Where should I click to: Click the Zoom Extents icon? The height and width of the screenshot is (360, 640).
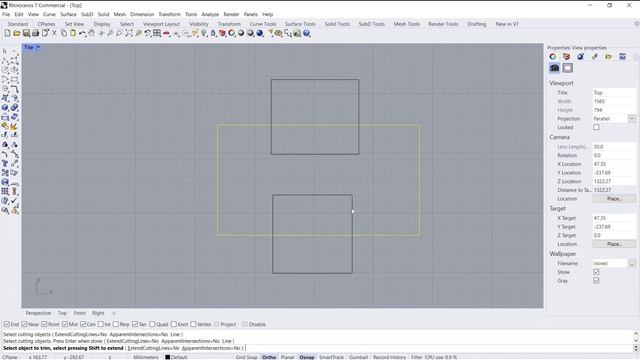129,33
